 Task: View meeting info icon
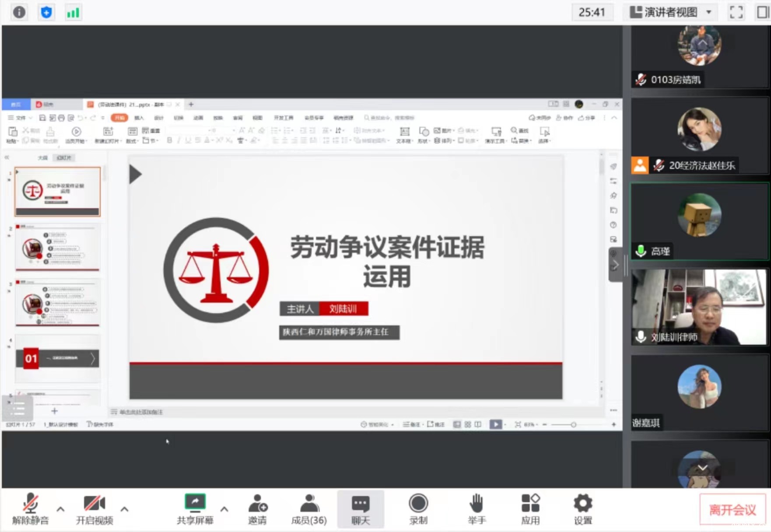pyautogui.click(x=19, y=12)
